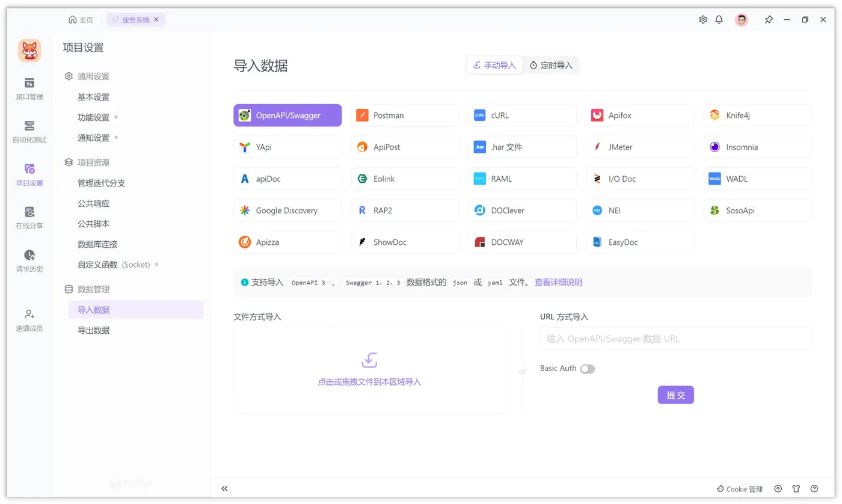Viewport: 842px width, 504px height.
Task: Select OpenAPI/Swagger import format
Action: pyautogui.click(x=287, y=115)
